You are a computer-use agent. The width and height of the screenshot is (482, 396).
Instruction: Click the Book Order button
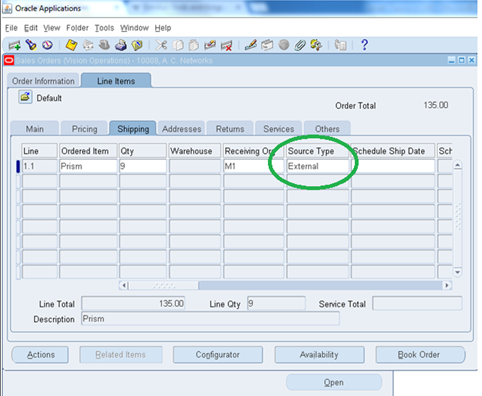pyautogui.click(x=419, y=355)
